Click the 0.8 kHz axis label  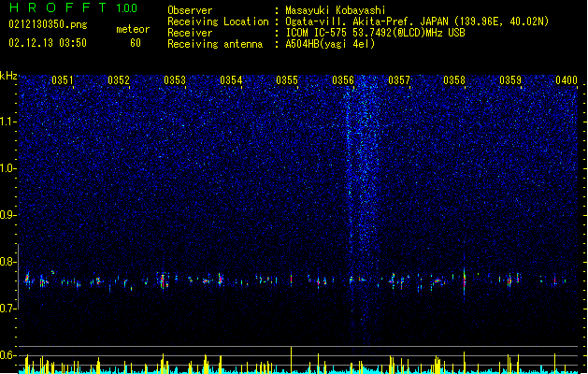tap(7, 262)
